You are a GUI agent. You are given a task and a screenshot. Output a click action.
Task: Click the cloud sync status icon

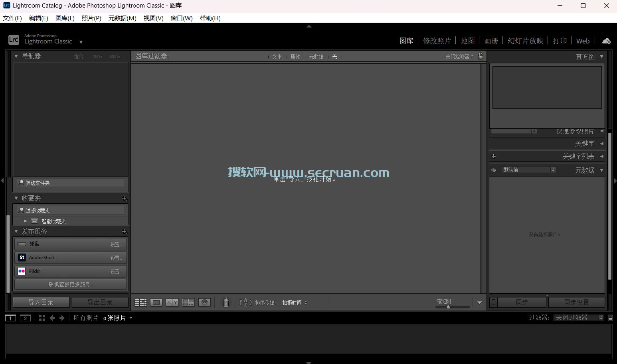tap(606, 41)
